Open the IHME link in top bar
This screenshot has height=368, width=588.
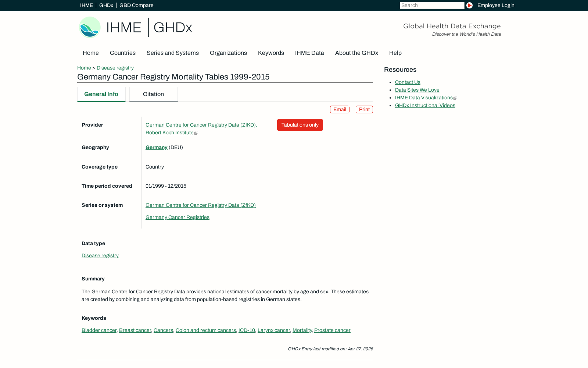click(x=86, y=6)
